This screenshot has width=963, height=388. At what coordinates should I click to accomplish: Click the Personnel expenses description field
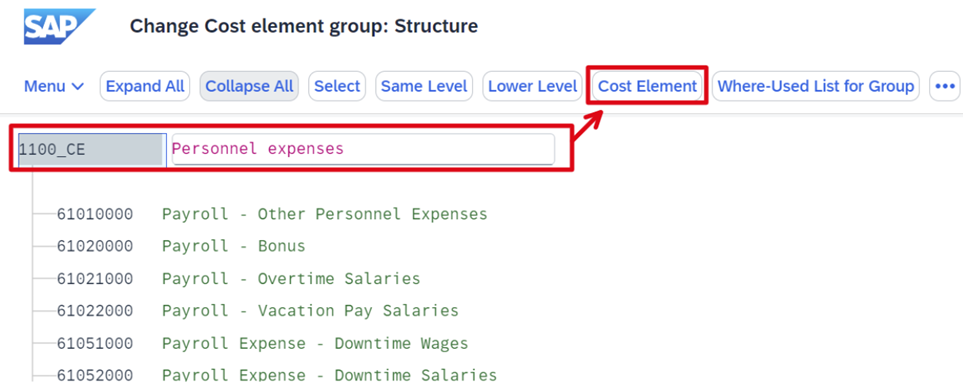[x=363, y=149]
